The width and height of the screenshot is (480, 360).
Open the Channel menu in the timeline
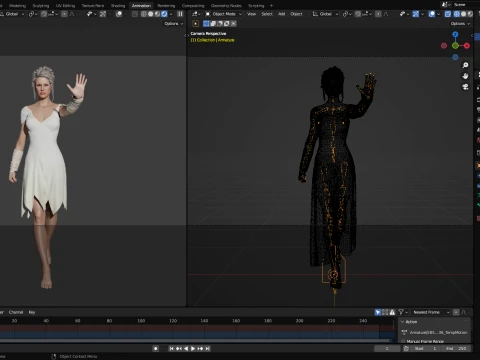point(16,312)
